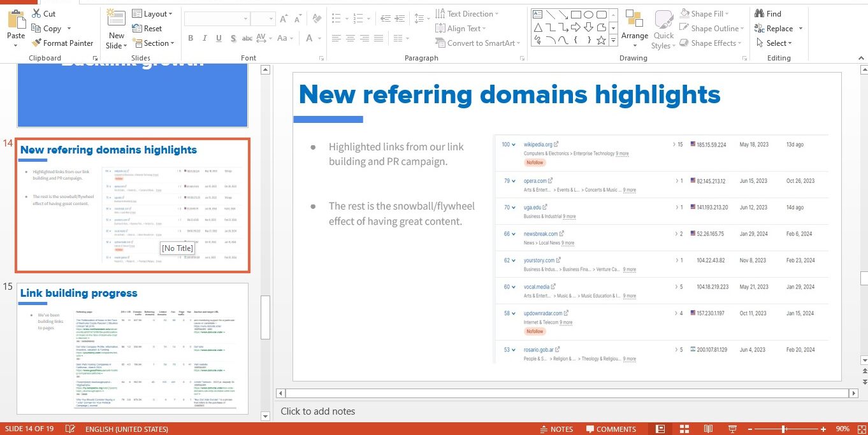Toggle Text Shadow formatting
This screenshot has width=868, height=435.
pyautogui.click(x=234, y=38)
